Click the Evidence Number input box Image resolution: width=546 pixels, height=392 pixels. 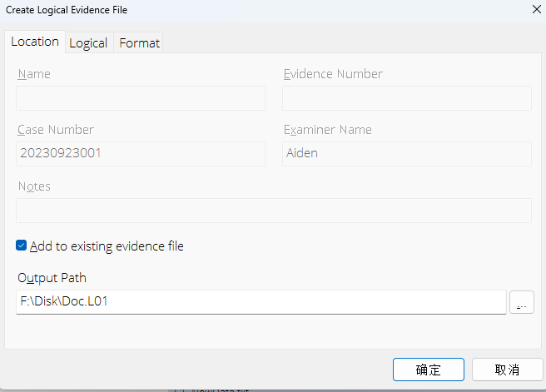406,98
